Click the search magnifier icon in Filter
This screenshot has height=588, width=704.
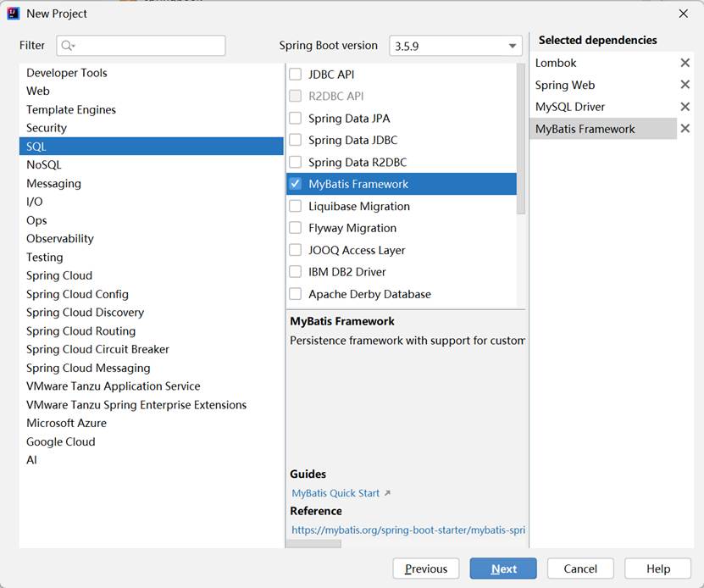(x=67, y=46)
